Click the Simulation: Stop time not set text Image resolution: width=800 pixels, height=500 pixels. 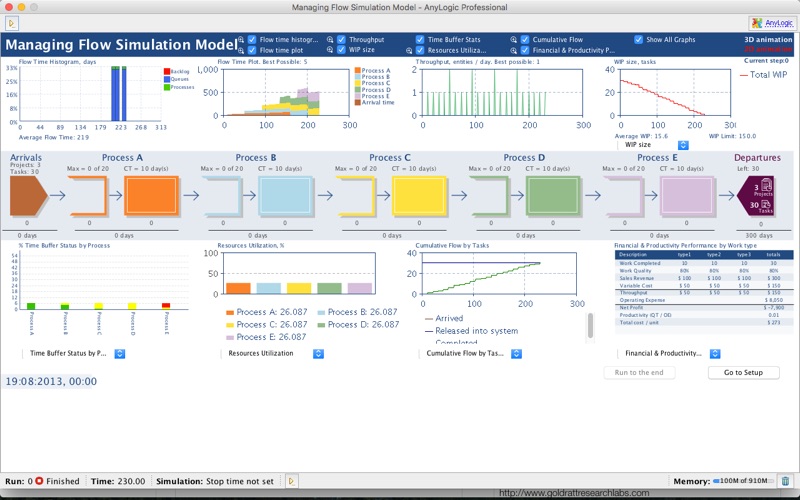(215, 481)
